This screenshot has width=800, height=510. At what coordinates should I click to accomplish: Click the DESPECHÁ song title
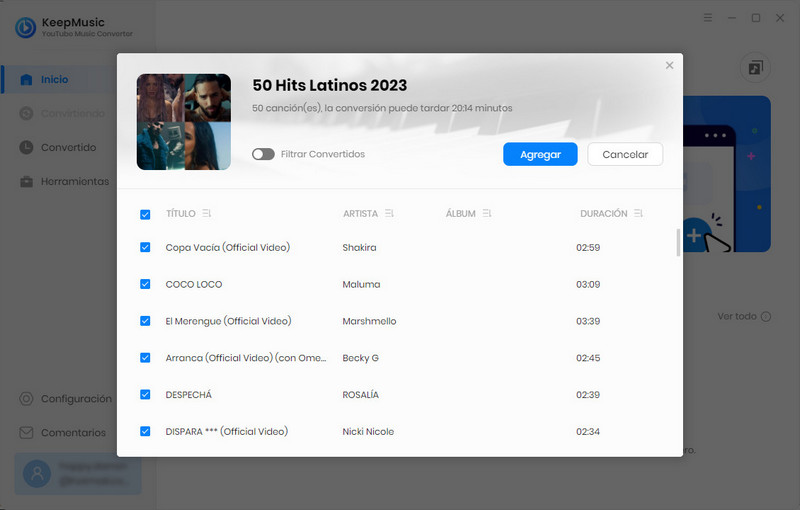tap(188, 394)
